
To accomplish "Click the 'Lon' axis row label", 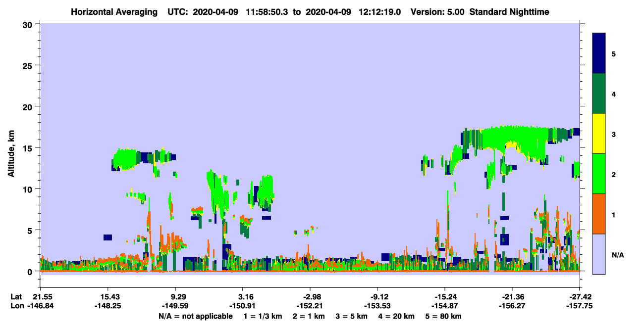I will [x=17, y=306].
